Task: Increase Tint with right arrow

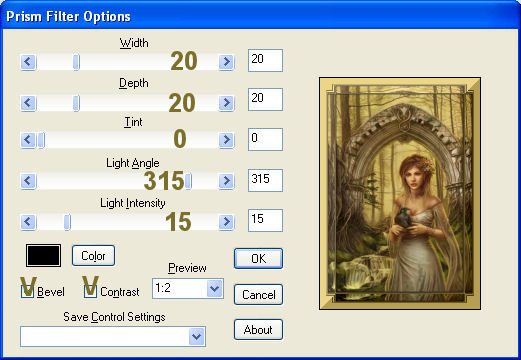Action: pyautogui.click(x=226, y=140)
